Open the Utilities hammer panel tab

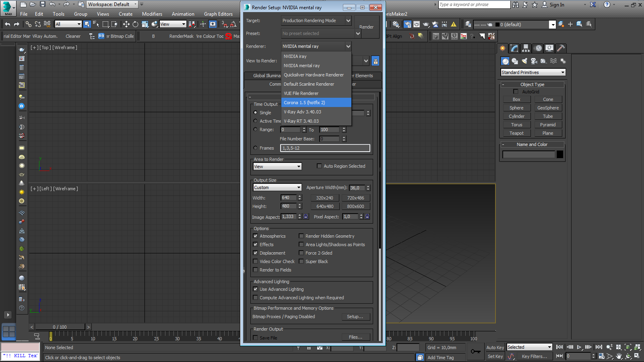pyautogui.click(x=561, y=48)
